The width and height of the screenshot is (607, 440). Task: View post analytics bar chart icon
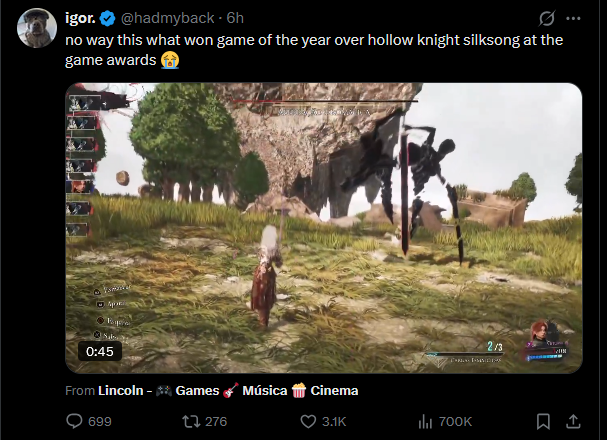tap(425, 421)
